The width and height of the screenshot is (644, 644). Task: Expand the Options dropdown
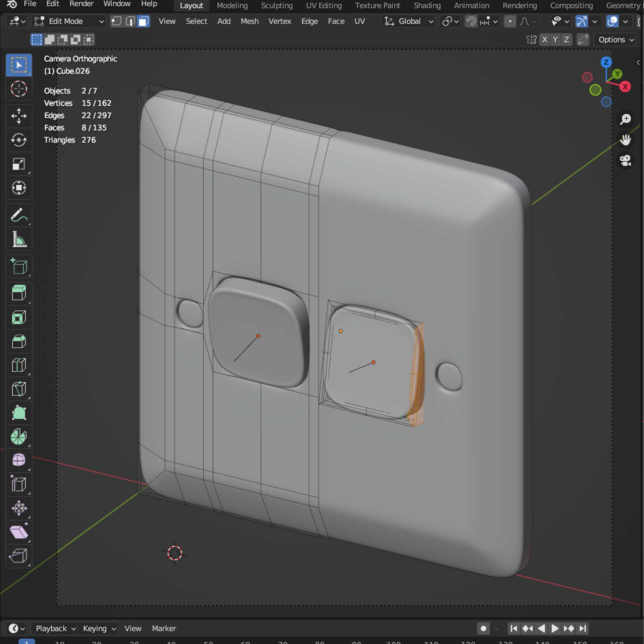pyautogui.click(x=615, y=40)
